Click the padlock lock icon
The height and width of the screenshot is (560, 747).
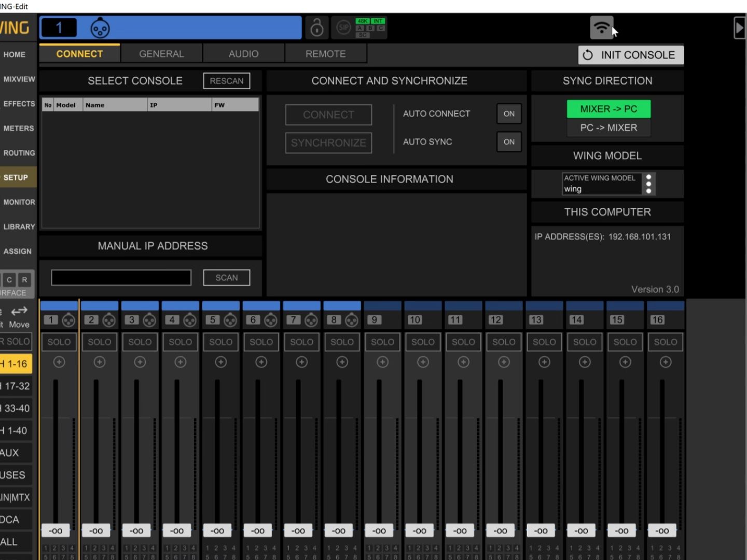(317, 27)
